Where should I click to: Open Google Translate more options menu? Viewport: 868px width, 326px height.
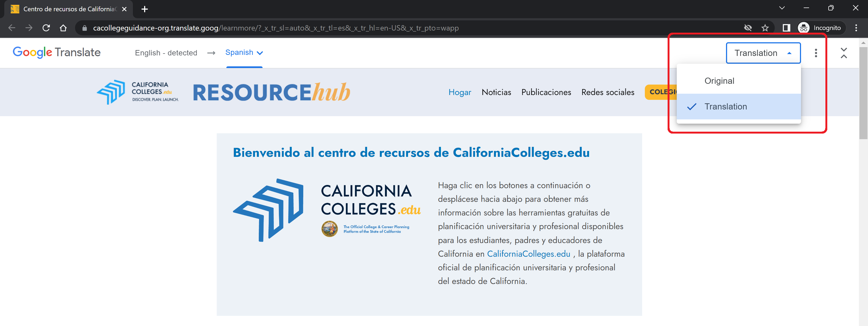(815, 53)
